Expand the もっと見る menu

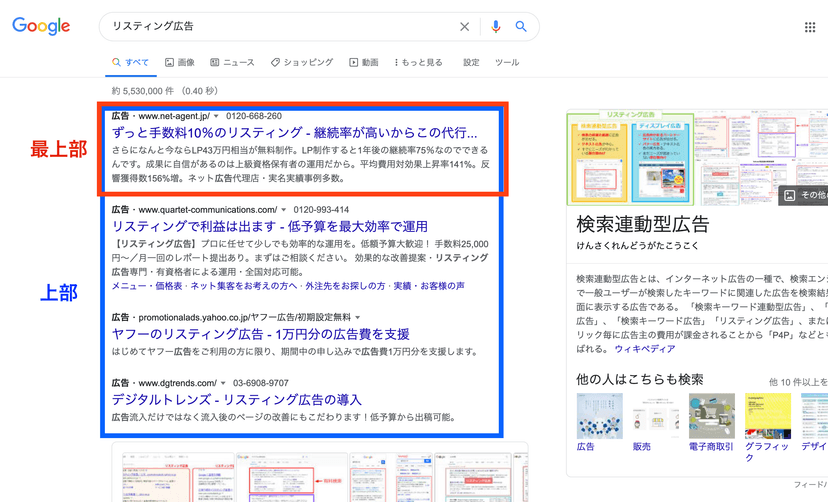[418, 62]
